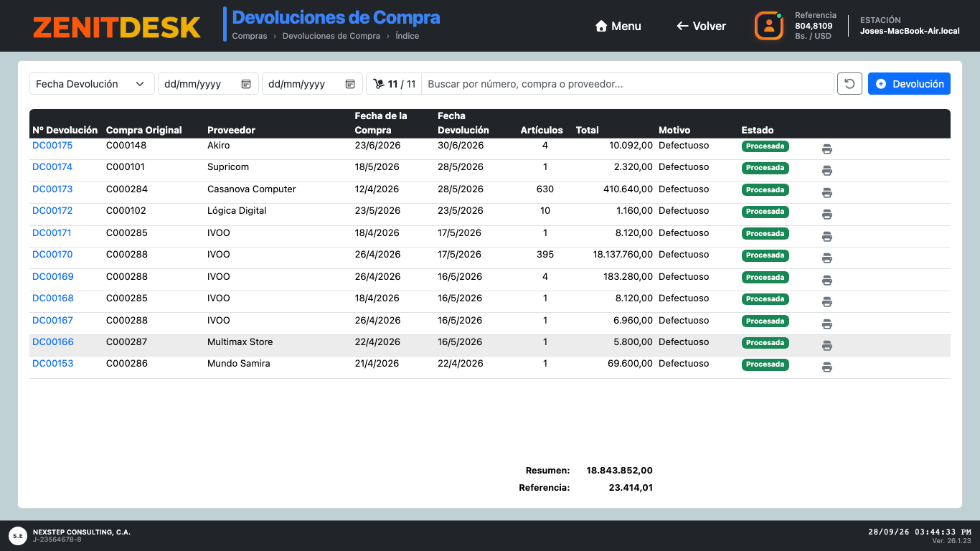Print return DC00172 from Lógica Digital
The width and height of the screenshot is (980, 551).
click(x=827, y=215)
